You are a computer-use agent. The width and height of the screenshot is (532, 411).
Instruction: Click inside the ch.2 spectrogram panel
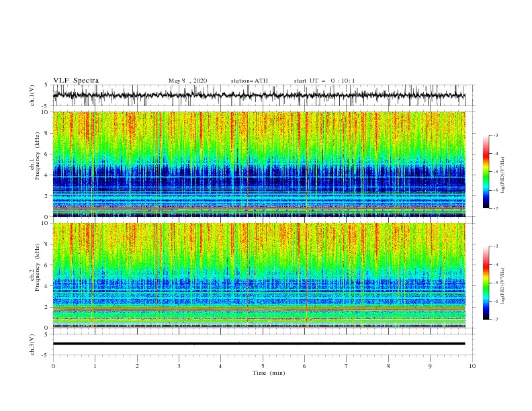(x=259, y=275)
